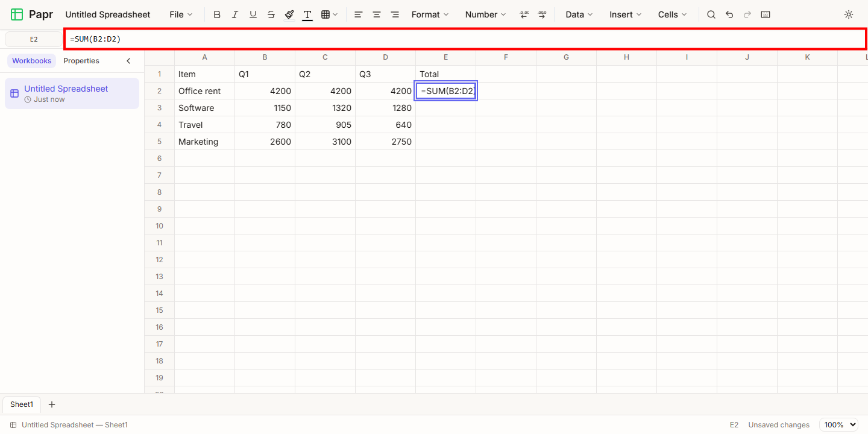The height and width of the screenshot is (434, 868).
Task: Align text to the left
Action: pyautogui.click(x=359, y=14)
